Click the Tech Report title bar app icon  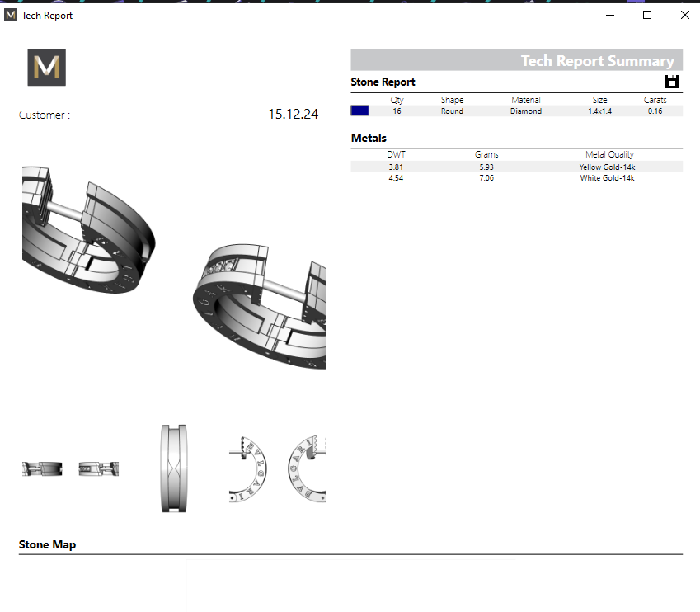pos(11,15)
